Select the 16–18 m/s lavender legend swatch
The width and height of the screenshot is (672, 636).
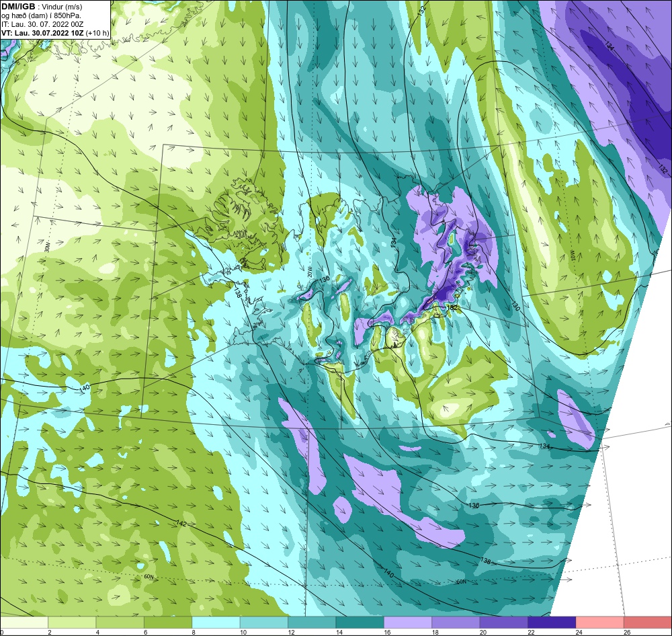[408, 623]
